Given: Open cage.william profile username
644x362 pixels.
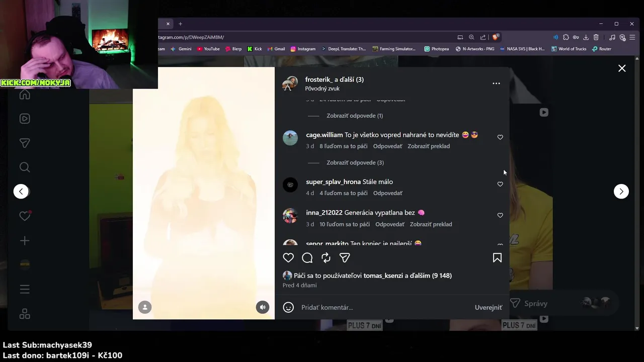Looking at the screenshot, I should coord(325,135).
